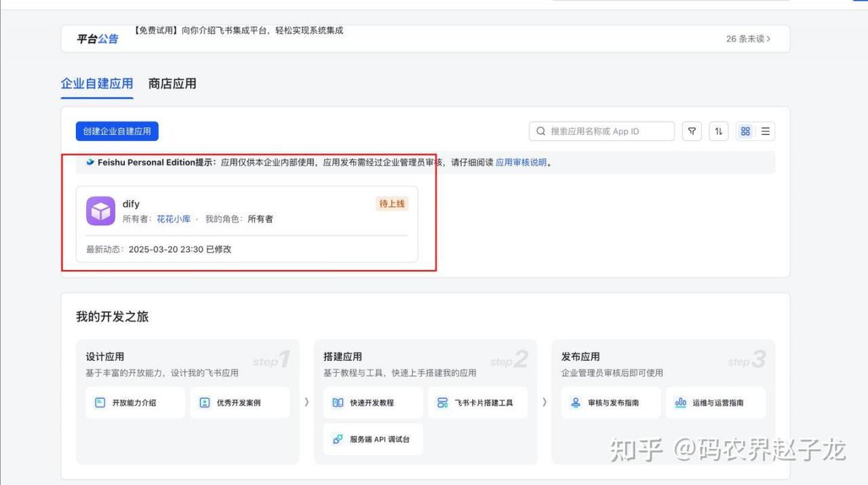The height and width of the screenshot is (485, 868).
Task: Click the 待上线 status badge
Action: (392, 203)
